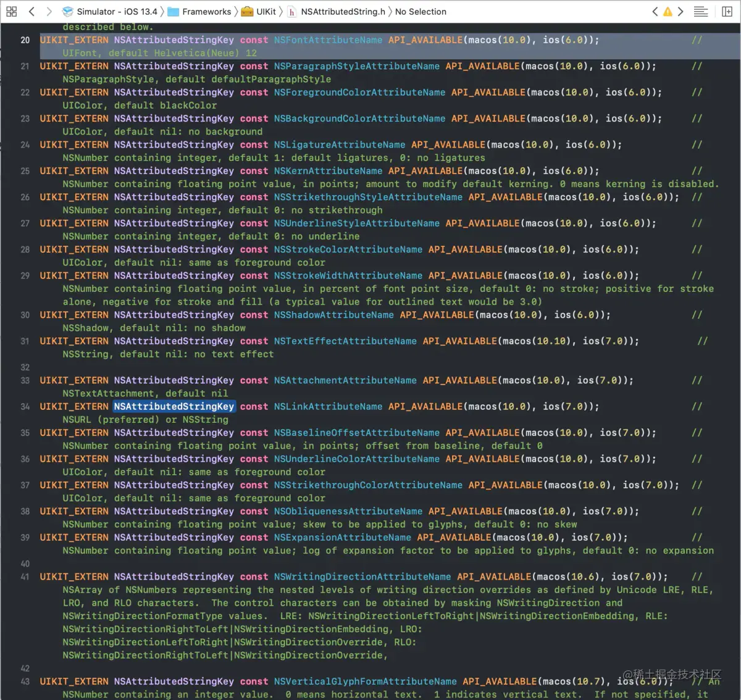Click comment 'NSShadow, default nil: no shadow'
This screenshot has height=700, width=741.
tap(154, 328)
